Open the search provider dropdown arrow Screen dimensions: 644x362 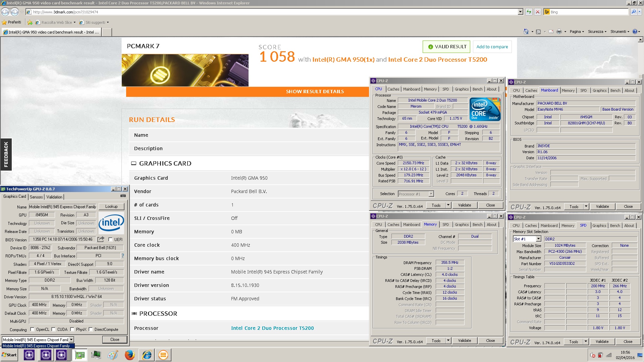(639, 12)
